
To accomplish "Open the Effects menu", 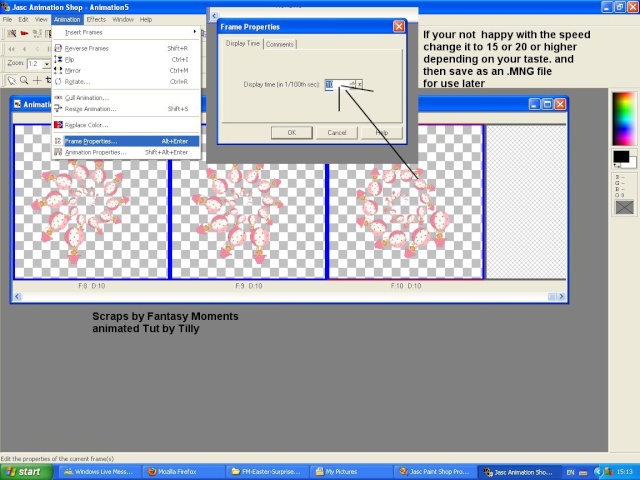I will (x=96, y=19).
